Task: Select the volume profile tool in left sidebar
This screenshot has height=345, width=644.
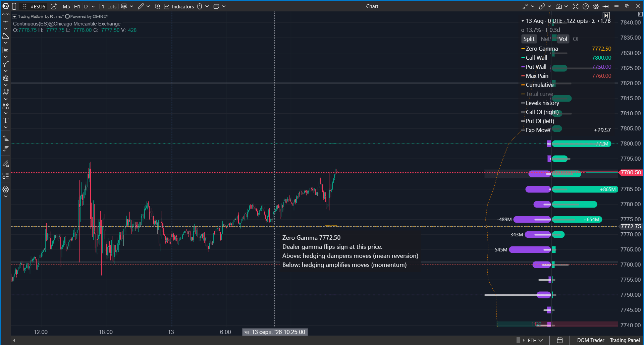Action: (x=6, y=50)
